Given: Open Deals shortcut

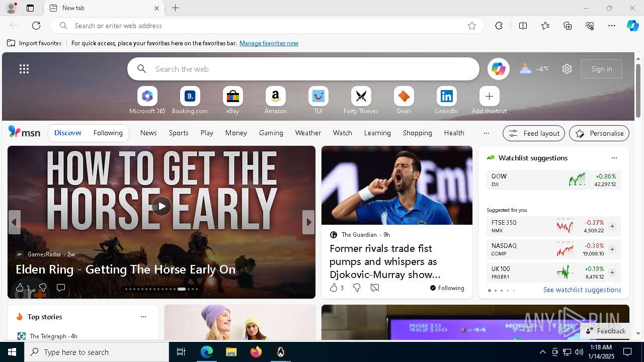Looking at the screenshot, I should point(404,100).
